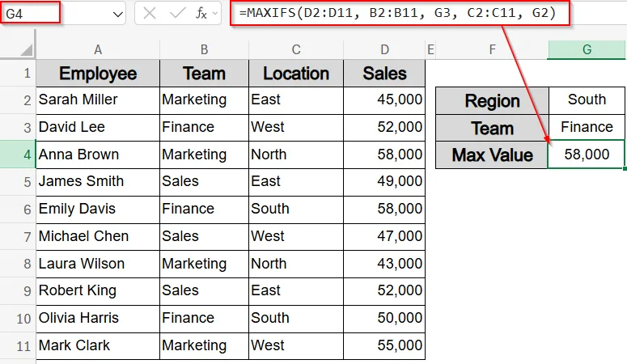The height and width of the screenshot is (364, 627).
Task: Click the 47,000 sales value
Action: [x=384, y=236]
